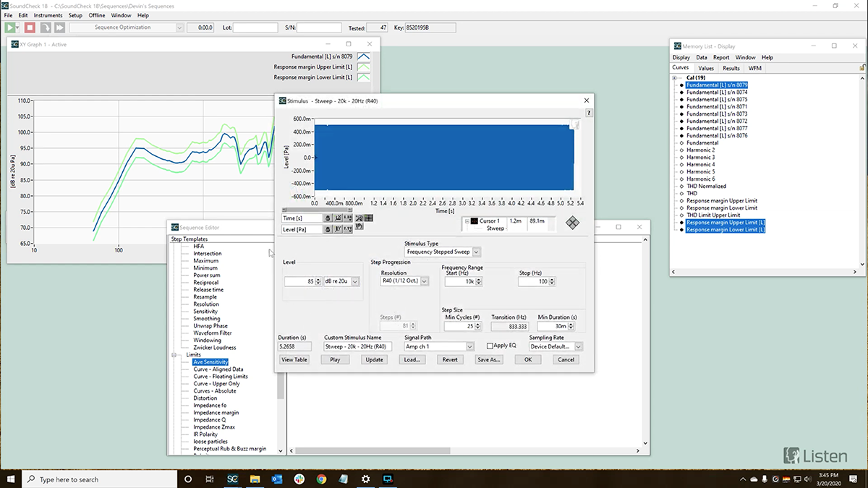Open Outlook from the taskbar
Image resolution: width=868 pixels, height=488 pixels.
pos(277,479)
